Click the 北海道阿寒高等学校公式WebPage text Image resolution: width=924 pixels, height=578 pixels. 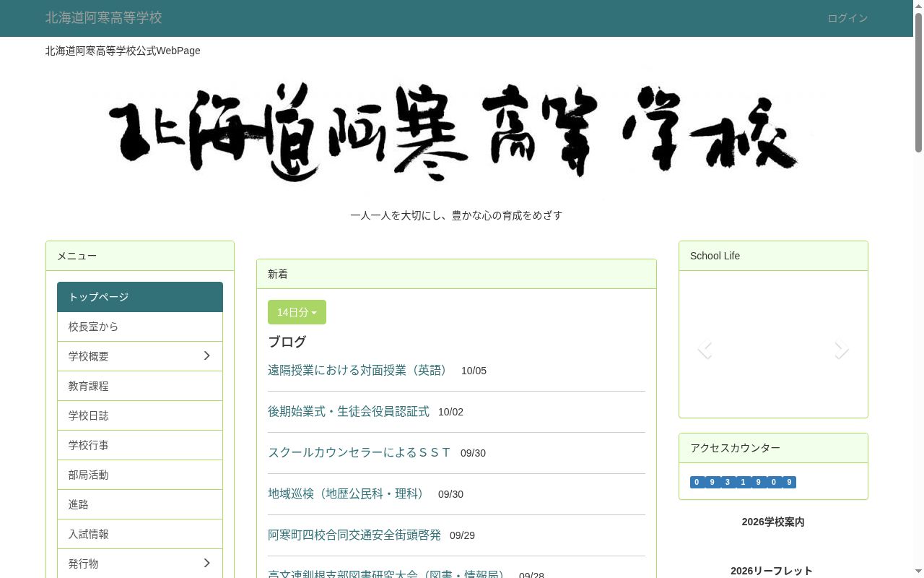[123, 51]
